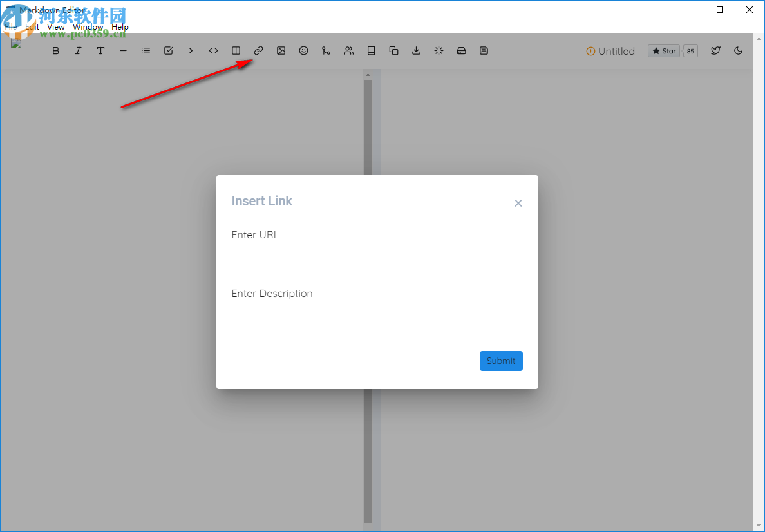Open the File menu
Viewport: 765px width, 532px height.
click(x=12, y=27)
